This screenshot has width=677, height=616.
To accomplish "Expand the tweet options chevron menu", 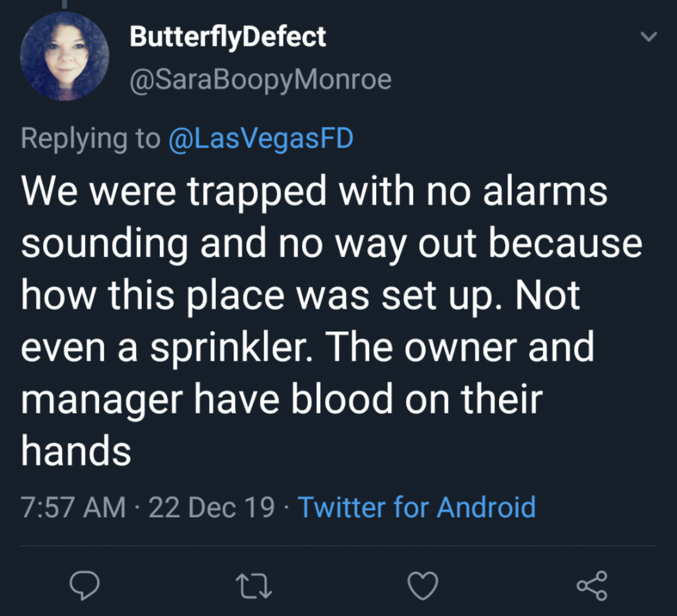I will tap(648, 37).
